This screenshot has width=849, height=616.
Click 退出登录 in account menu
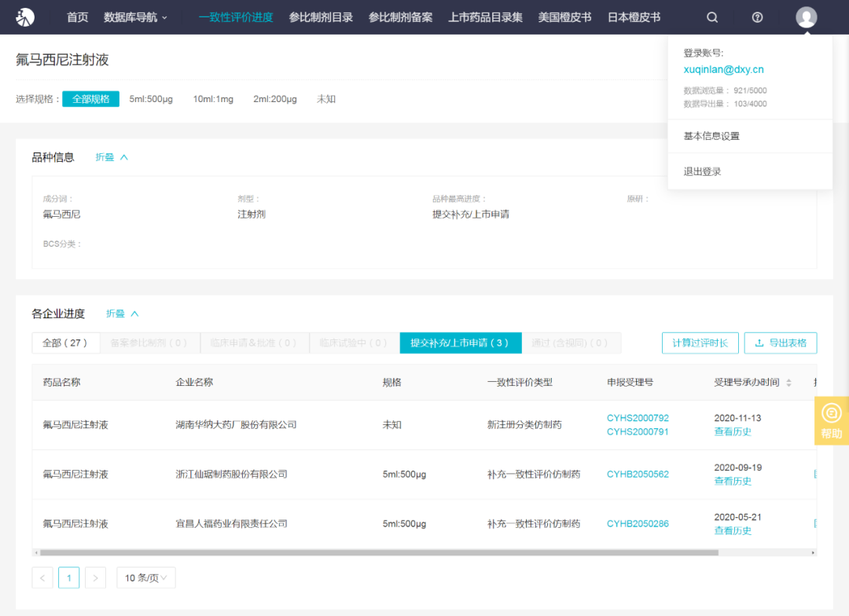702,171
